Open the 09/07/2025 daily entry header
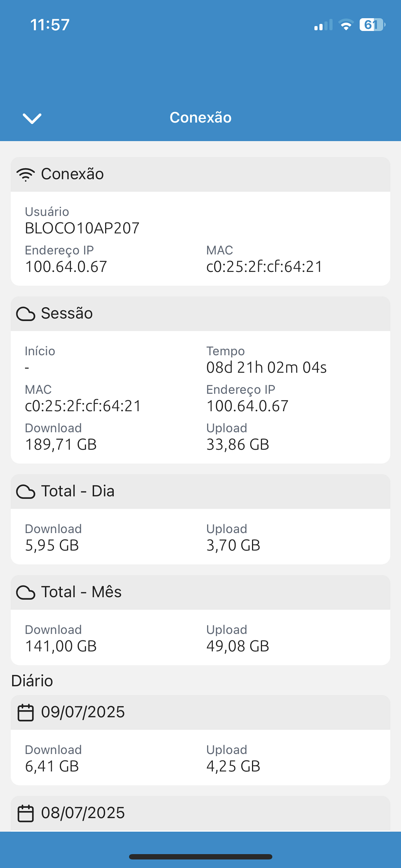 pyautogui.click(x=200, y=712)
